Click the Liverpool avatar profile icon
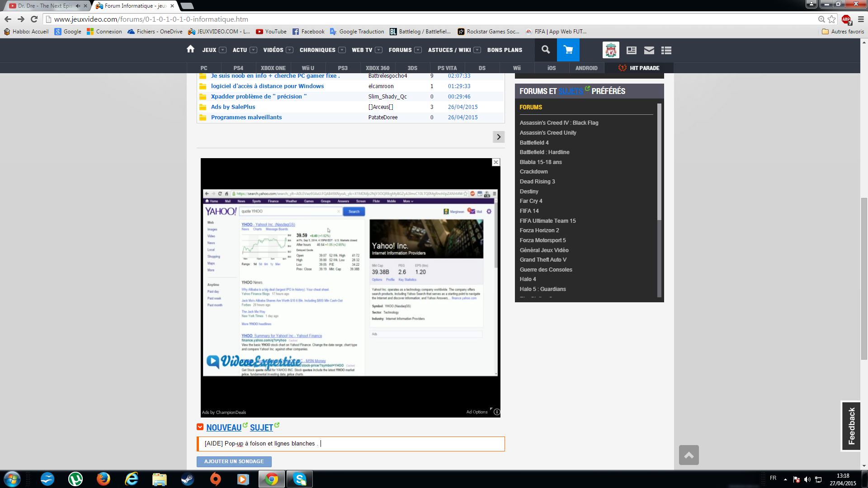 click(611, 50)
